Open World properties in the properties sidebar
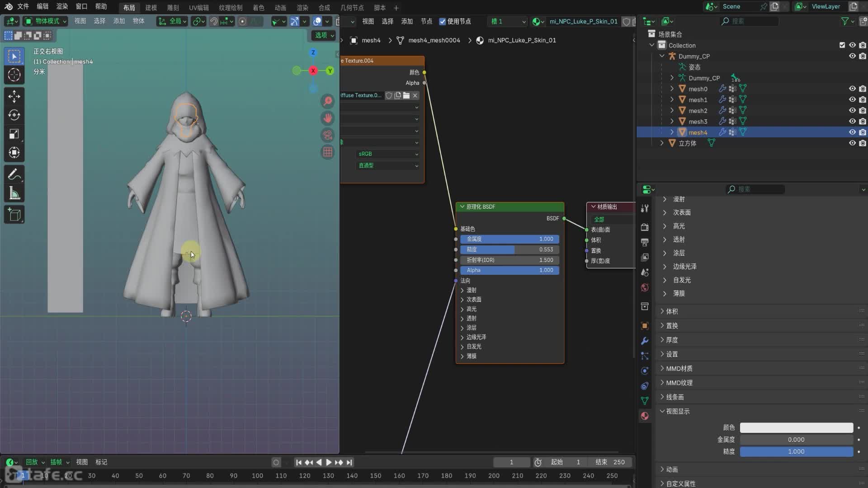 coord(644,287)
